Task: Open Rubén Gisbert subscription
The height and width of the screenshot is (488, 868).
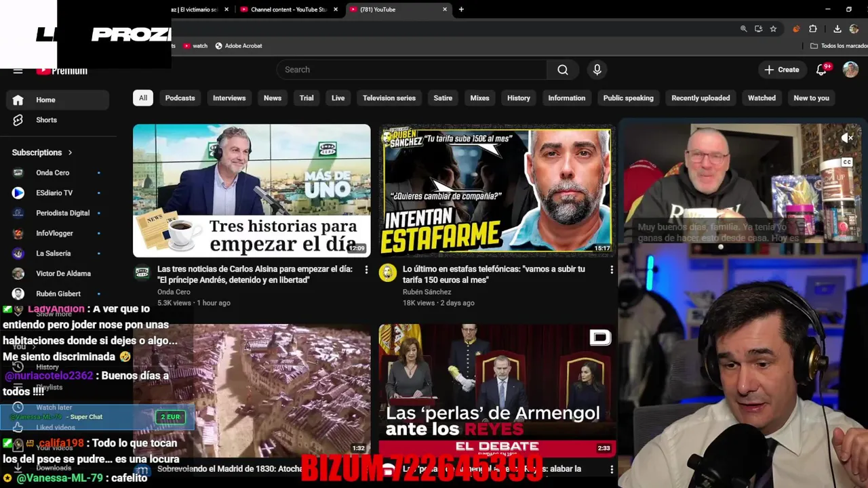Action: (58, 293)
